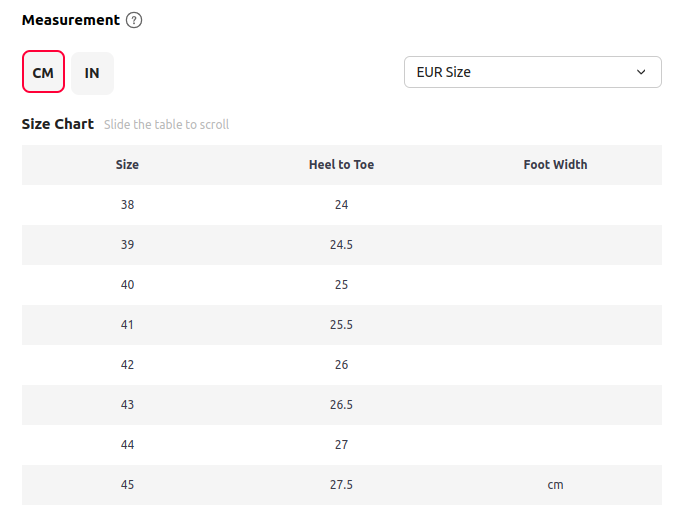Click the Measurement help question mark icon
Image resolution: width=681 pixels, height=516 pixels.
coord(134,20)
